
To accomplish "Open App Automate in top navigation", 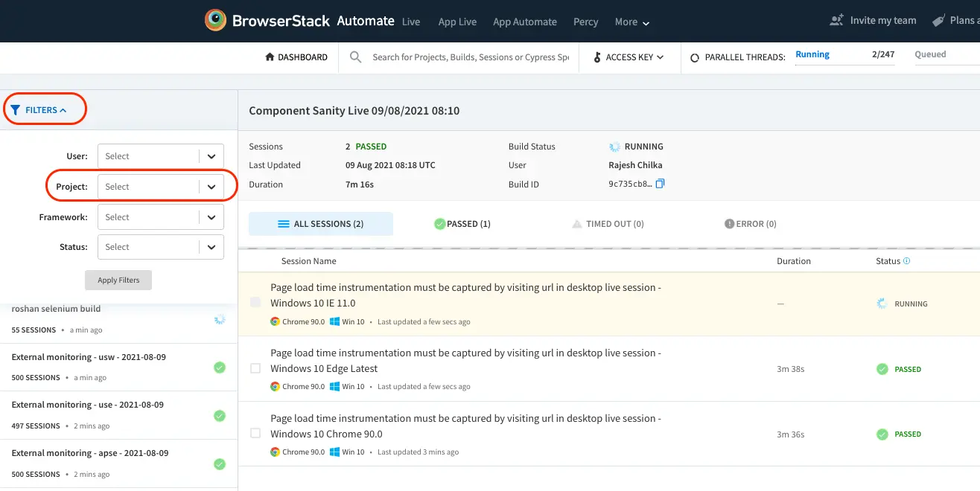I will pos(524,22).
